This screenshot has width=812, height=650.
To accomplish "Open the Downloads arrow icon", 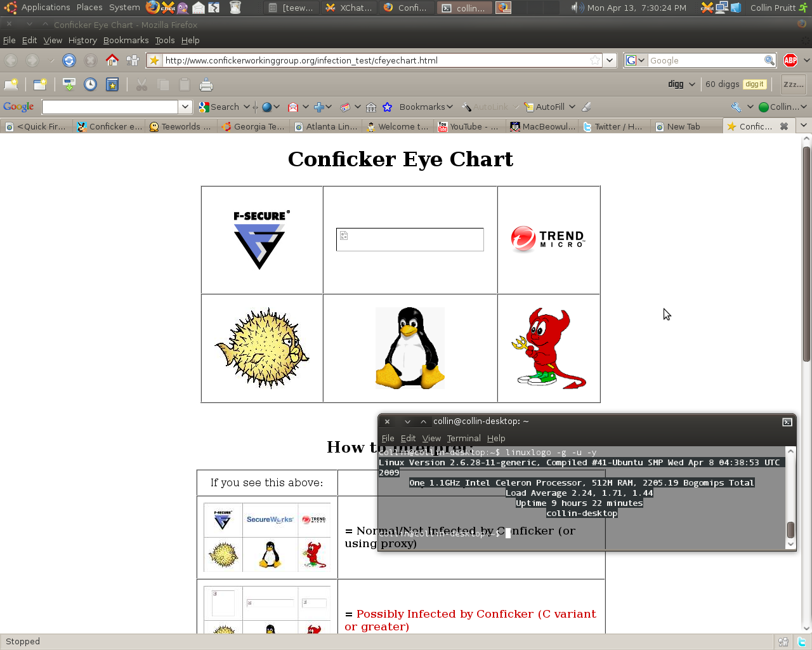I will [x=69, y=84].
